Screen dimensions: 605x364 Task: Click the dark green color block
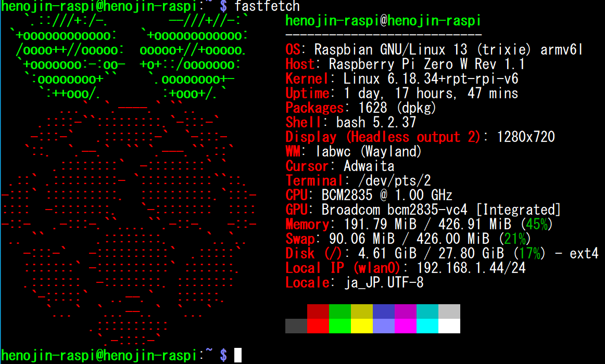coord(340,311)
